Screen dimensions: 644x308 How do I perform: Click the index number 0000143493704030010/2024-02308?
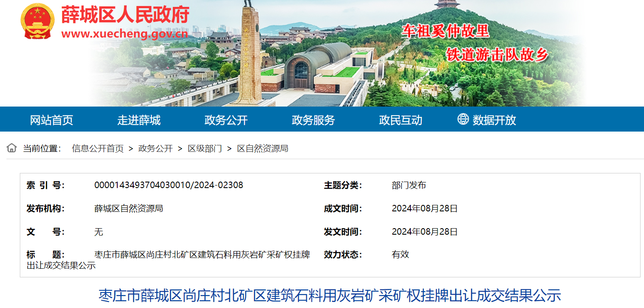[x=169, y=185]
